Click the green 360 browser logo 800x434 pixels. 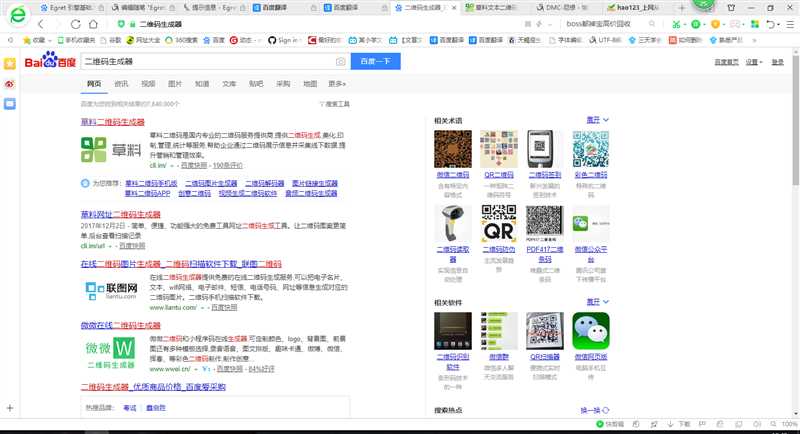click(x=17, y=15)
